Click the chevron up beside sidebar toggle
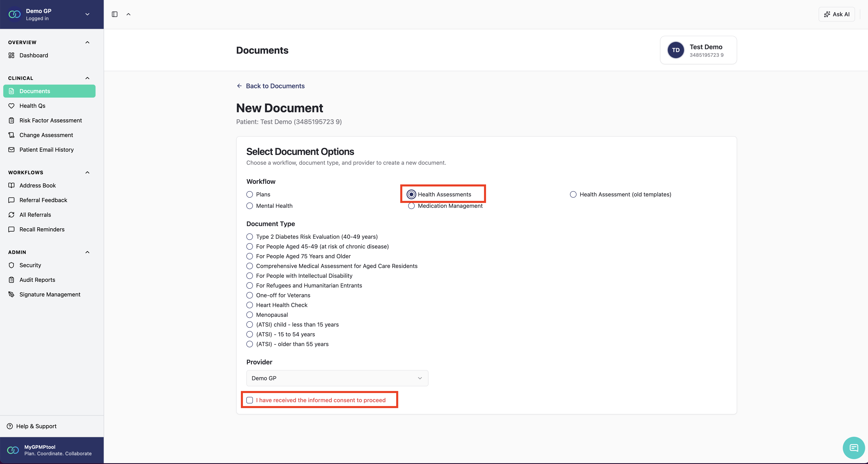Image resolution: width=868 pixels, height=464 pixels. tap(128, 14)
